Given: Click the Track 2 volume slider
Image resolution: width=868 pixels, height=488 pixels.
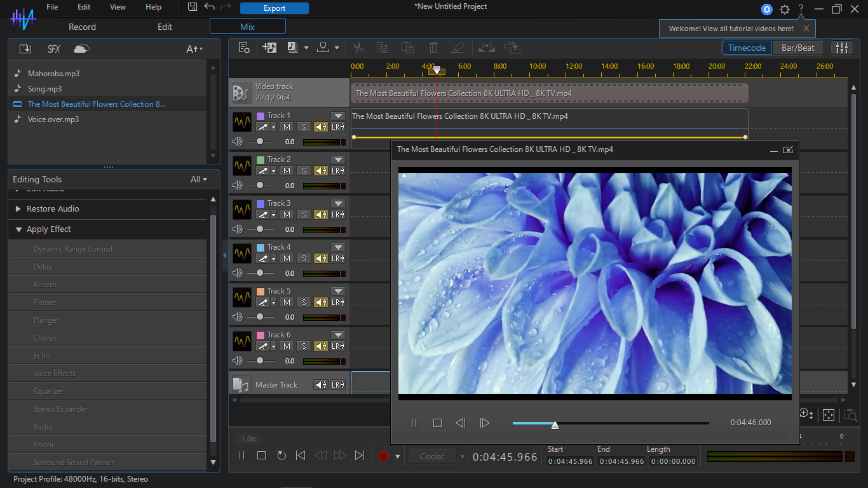Looking at the screenshot, I should (x=260, y=186).
